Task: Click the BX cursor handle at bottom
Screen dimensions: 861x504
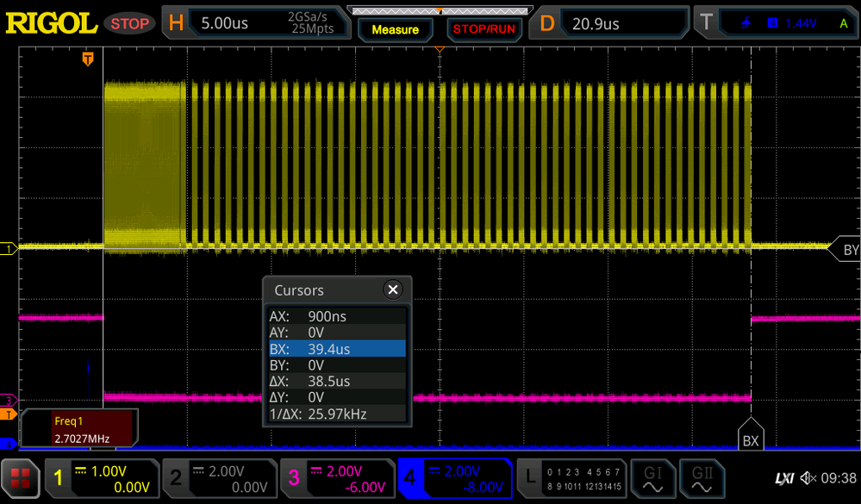Action: point(751,433)
